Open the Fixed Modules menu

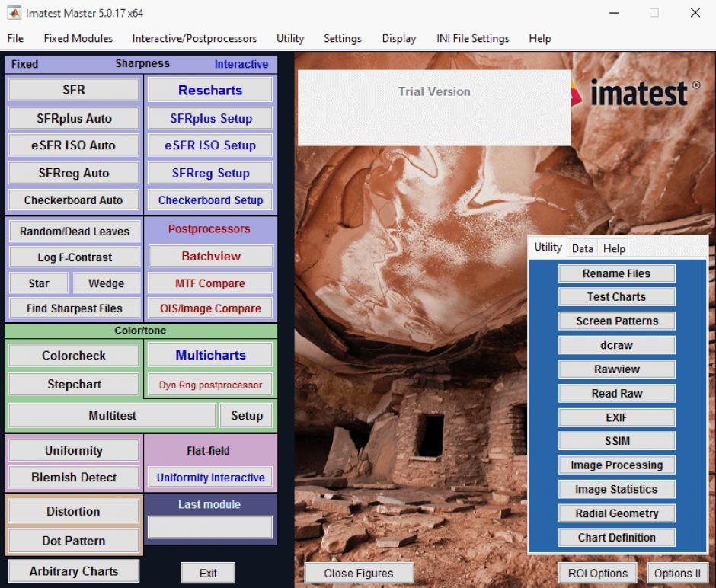pyautogui.click(x=78, y=38)
